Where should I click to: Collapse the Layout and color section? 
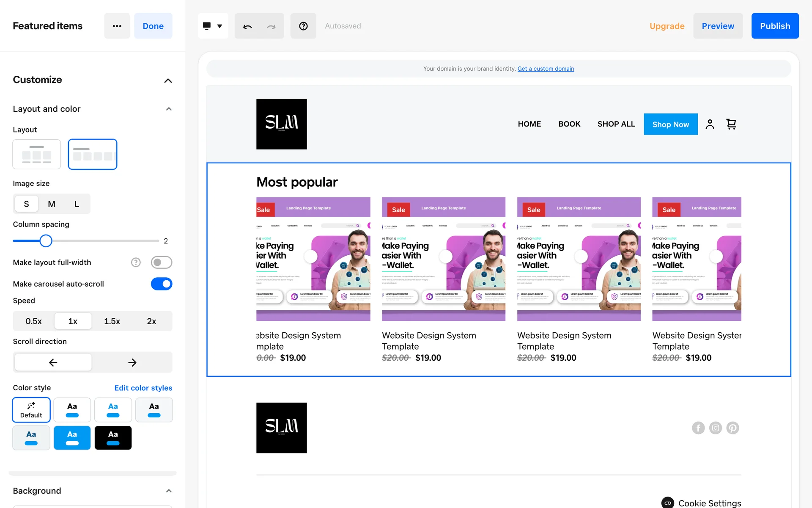point(169,109)
